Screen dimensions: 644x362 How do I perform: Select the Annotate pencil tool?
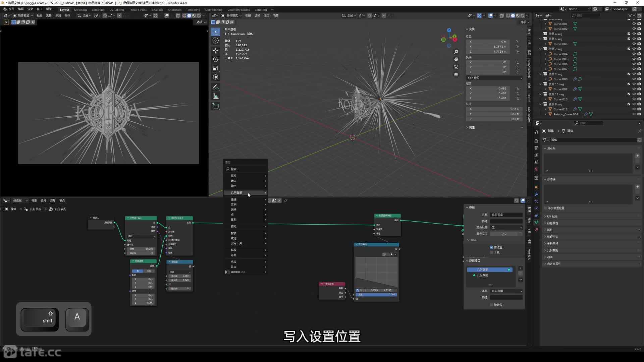(216, 87)
